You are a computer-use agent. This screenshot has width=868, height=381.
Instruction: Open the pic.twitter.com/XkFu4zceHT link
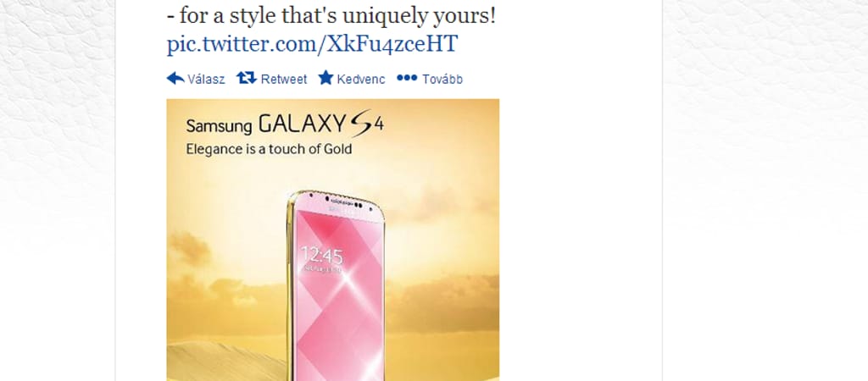tap(312, 44)
